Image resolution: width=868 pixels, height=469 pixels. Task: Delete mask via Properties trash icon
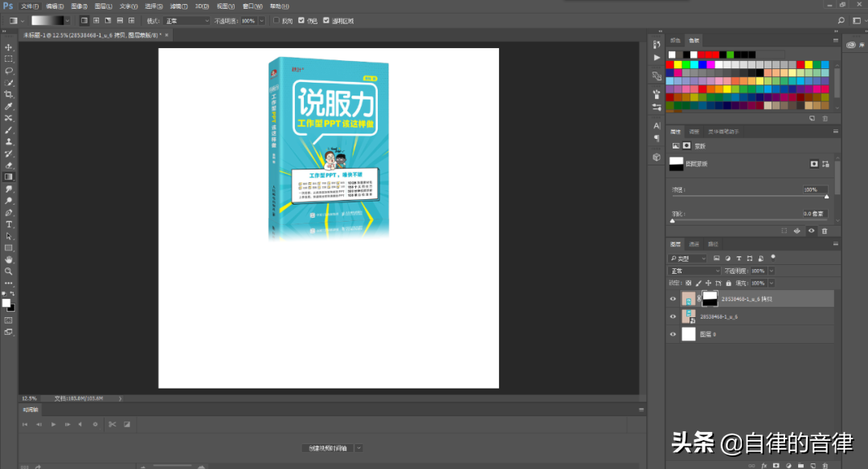tap(825, 231)
